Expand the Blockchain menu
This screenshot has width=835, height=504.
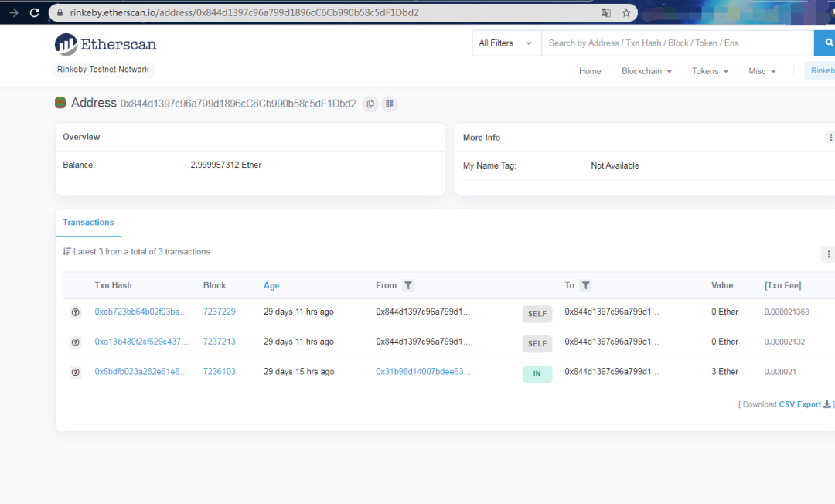646,71
